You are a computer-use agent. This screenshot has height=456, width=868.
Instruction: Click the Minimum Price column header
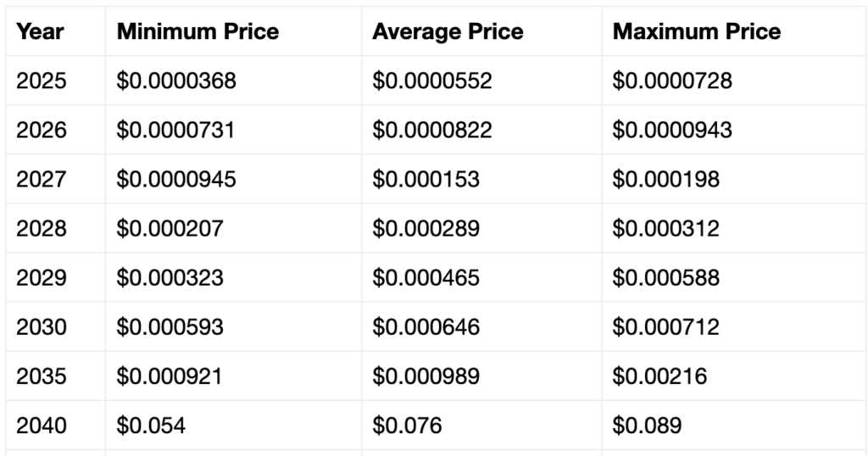coord(198,31)
